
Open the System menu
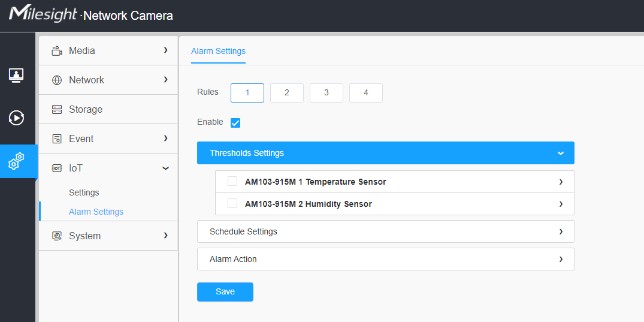(108, 236)
